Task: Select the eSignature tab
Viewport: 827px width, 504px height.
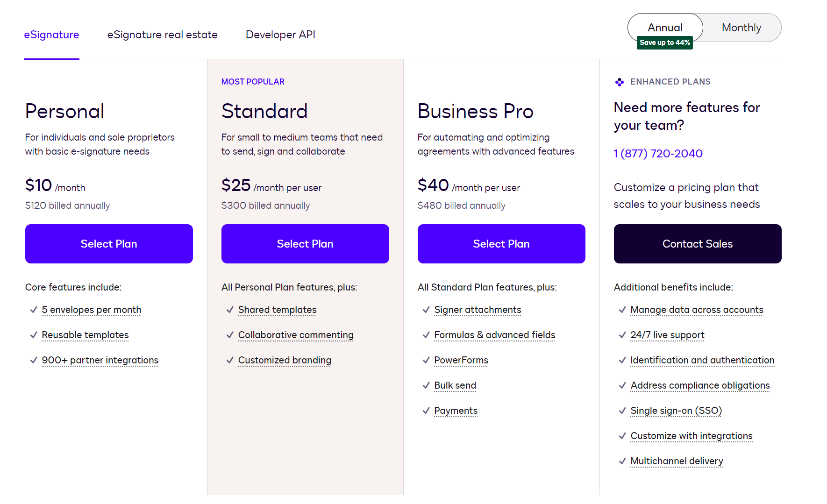Action: click(51, 35)
